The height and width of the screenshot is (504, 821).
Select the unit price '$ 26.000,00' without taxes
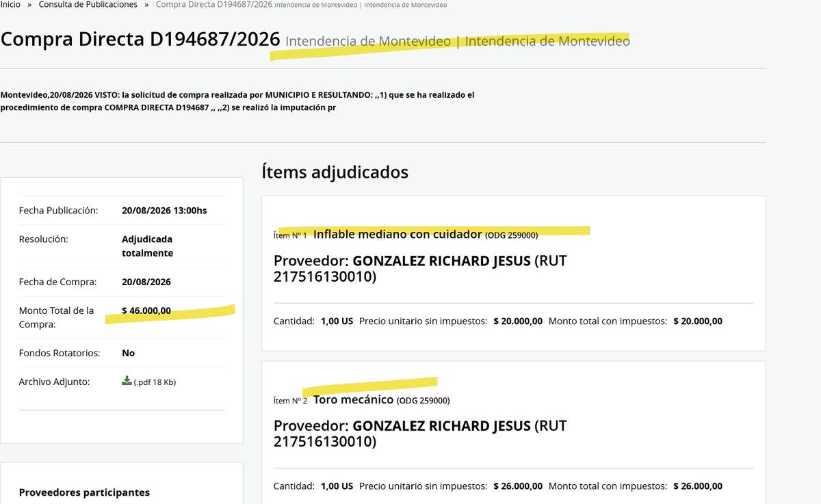point(518,486)
